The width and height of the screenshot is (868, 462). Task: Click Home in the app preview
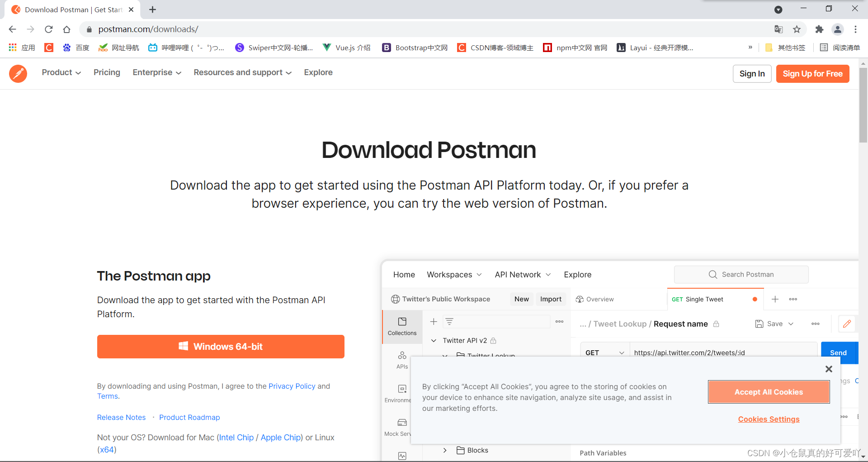tap(404, 275)
